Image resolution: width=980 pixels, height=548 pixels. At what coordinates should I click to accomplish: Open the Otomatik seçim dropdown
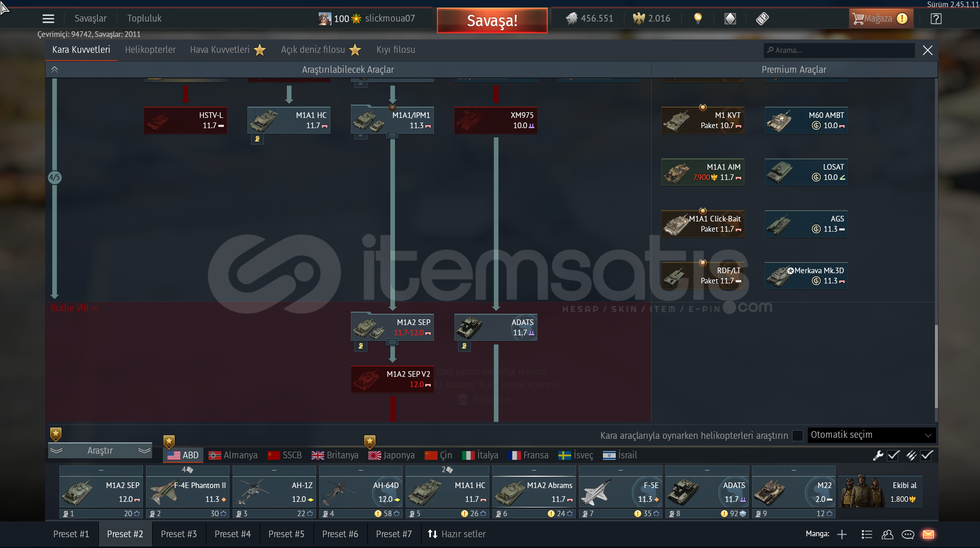pos(871,435)
